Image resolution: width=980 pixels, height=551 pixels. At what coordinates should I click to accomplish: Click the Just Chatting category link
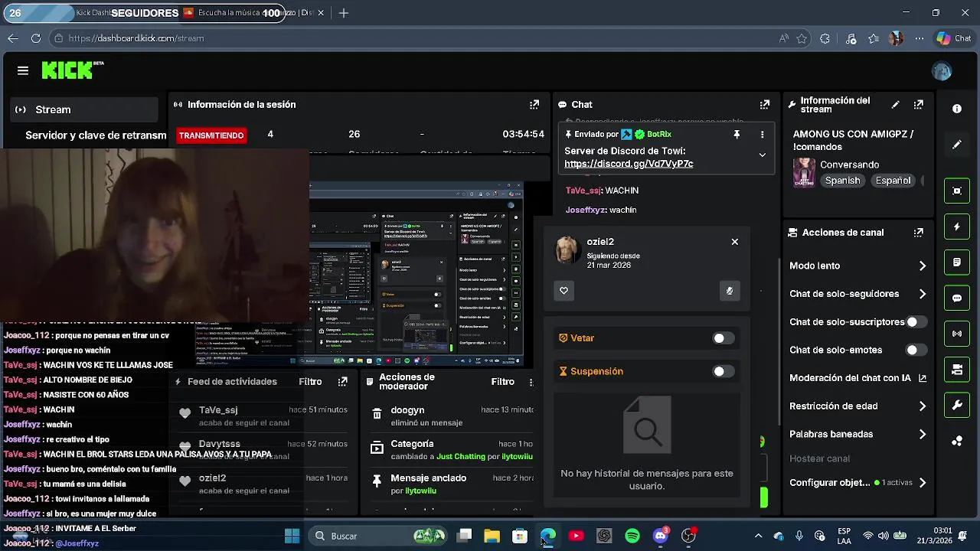click(x=461, y=457)
